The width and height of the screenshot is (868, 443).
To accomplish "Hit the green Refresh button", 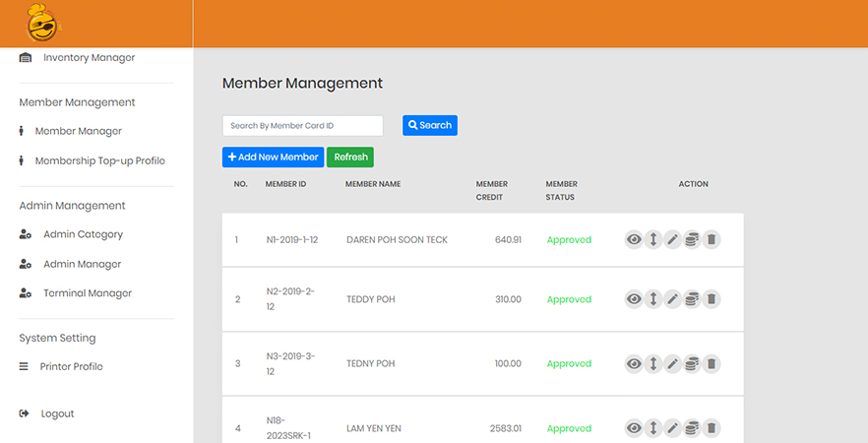I will tap(350, 158).
